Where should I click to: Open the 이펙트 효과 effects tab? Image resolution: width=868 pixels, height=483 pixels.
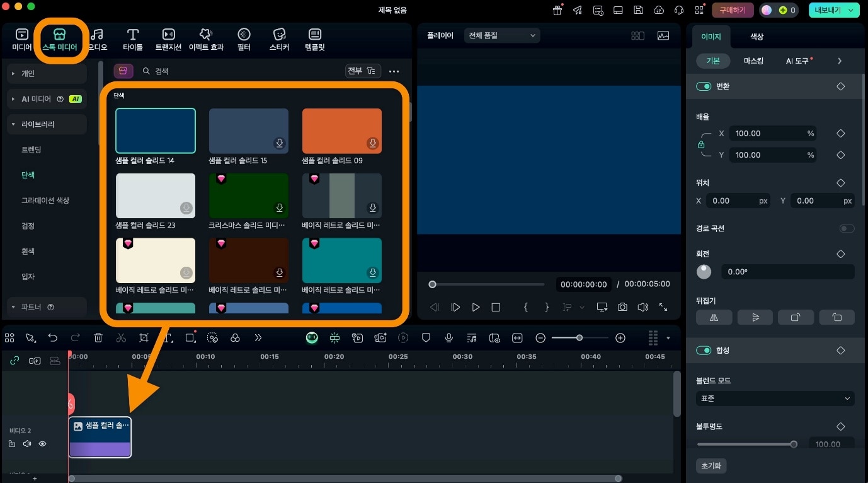(x=205, y=40)
